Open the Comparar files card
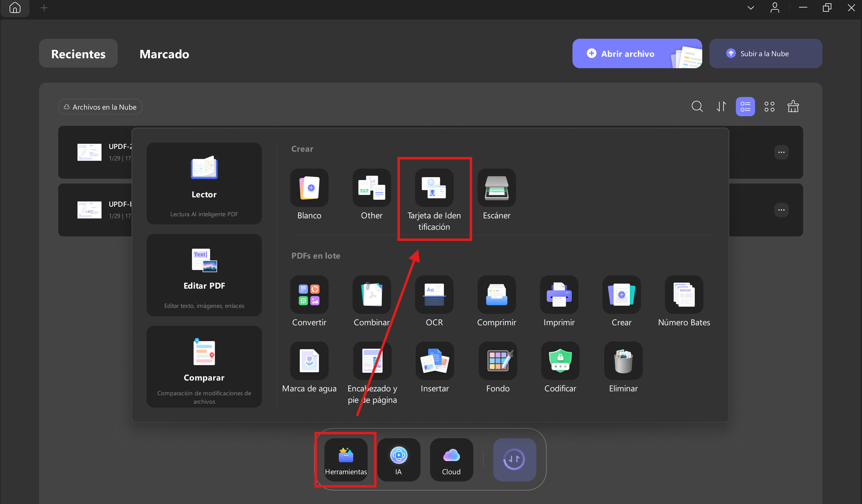The image size is (862, 504). (x=204, y=366)
